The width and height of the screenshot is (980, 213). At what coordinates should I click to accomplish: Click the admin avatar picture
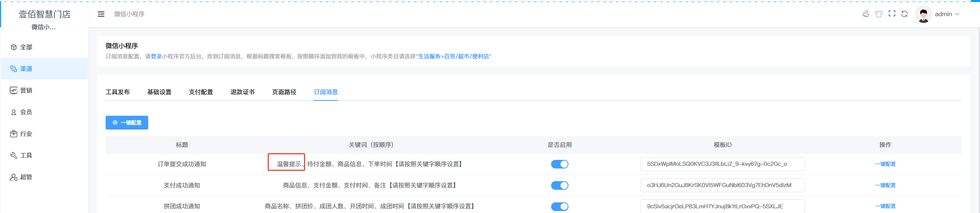coord(923,15)
